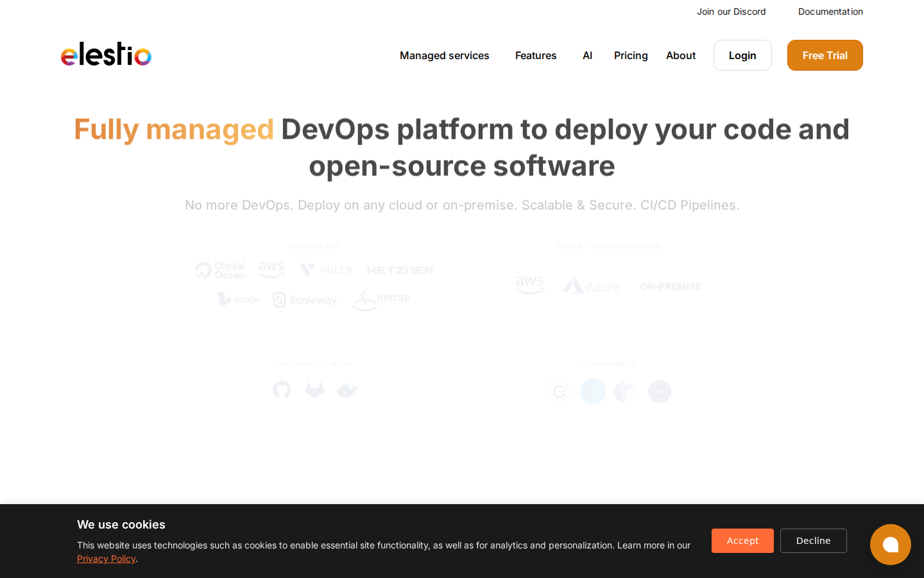Click the Docker whale icon
The width and height of the screenshot is (924, 578).
click(x=346, y=390)
